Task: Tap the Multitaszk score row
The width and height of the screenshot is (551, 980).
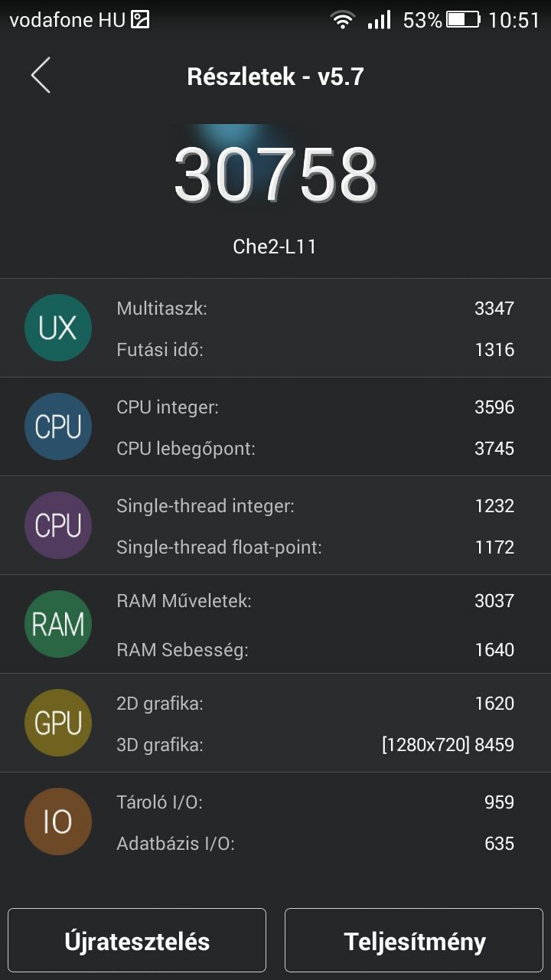Action: pyautogui.click(x=315, y=309)
